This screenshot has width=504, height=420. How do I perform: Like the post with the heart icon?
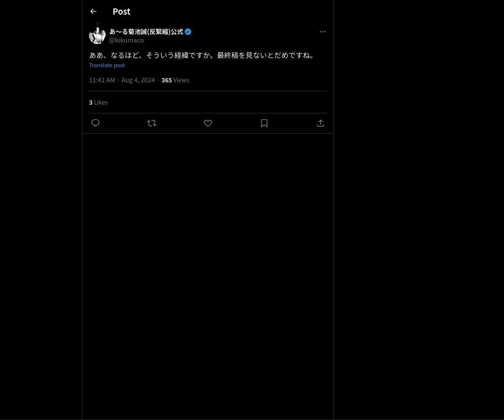pyautogui.click(x=208, y=123)
